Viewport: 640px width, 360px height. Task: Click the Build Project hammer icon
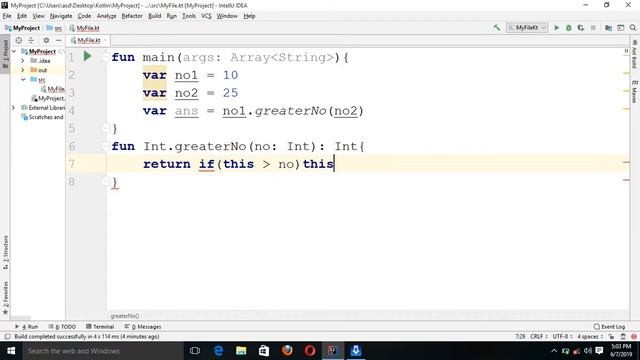tap(497, 28)
